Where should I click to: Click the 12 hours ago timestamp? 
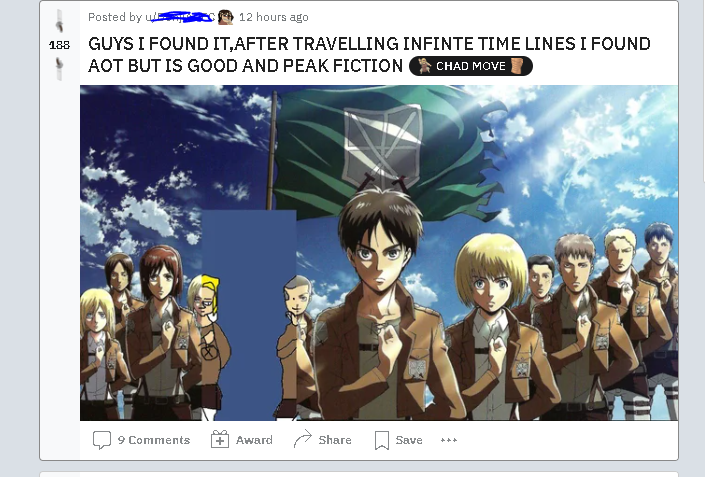point(273,17)
